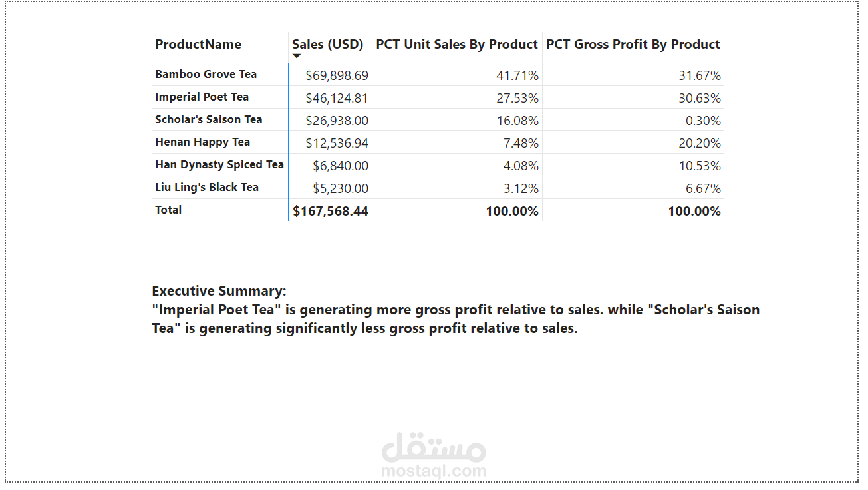Click the 41.71% unit sales cell
This screenshot has width=868, height=490.
click(x=517, y=76)
